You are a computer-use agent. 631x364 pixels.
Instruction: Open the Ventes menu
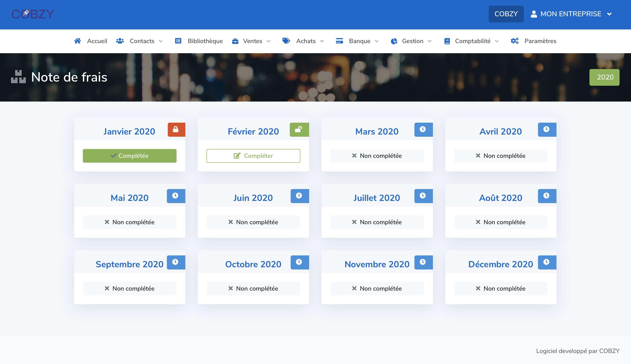252,41
